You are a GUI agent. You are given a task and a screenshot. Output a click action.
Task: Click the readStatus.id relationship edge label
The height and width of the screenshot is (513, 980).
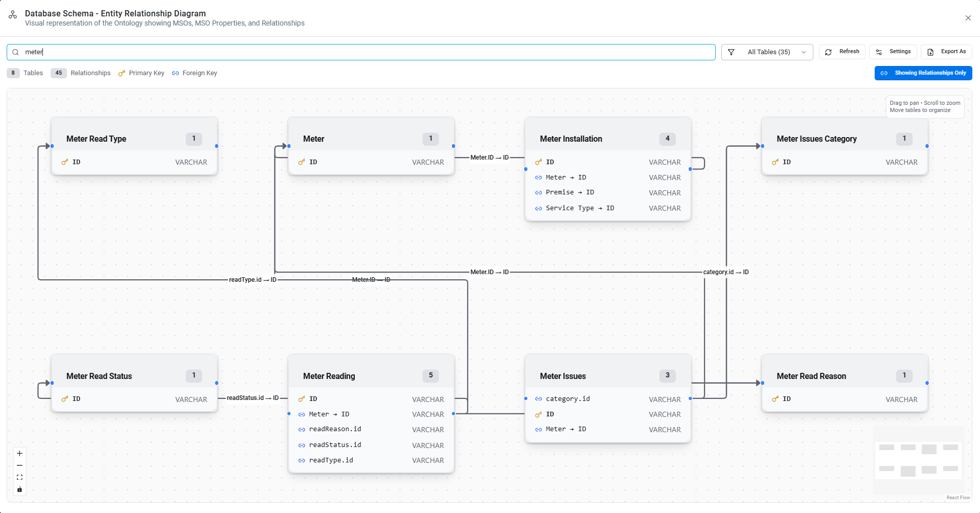[253, 398]
